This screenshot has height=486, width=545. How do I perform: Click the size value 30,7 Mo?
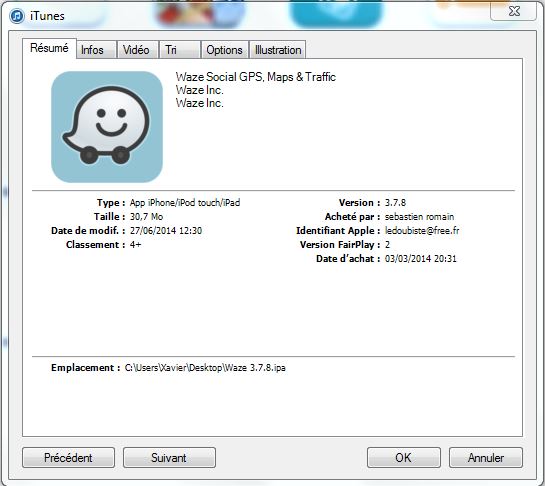pos(146,217)
